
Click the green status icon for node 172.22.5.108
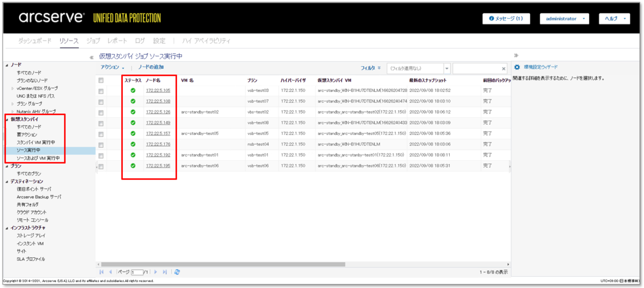coord(133,101)
